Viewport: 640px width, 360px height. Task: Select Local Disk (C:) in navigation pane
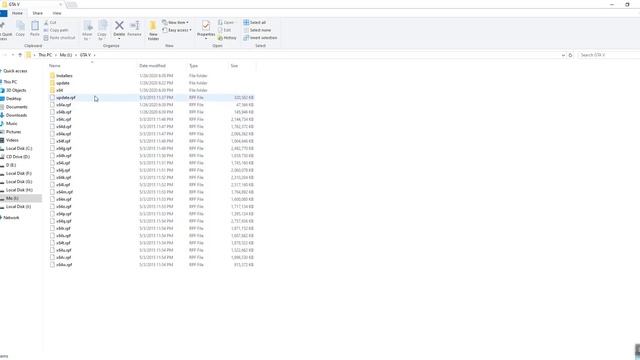click(x=18, y=149)
